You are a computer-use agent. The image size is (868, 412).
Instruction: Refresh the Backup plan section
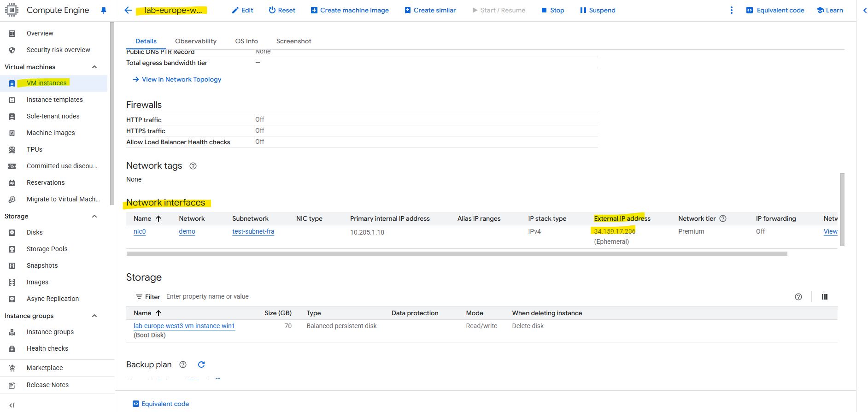pyautogui.click(x=201, y=365)
